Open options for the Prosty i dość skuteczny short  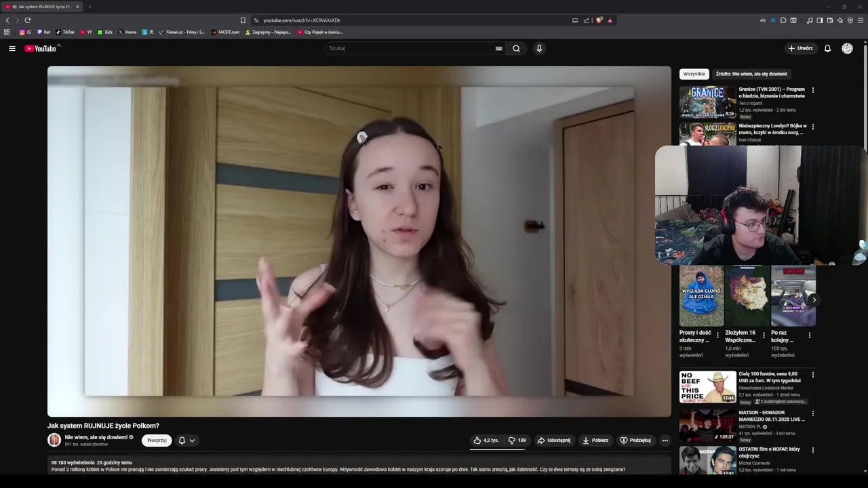click(x=717, y=335)
